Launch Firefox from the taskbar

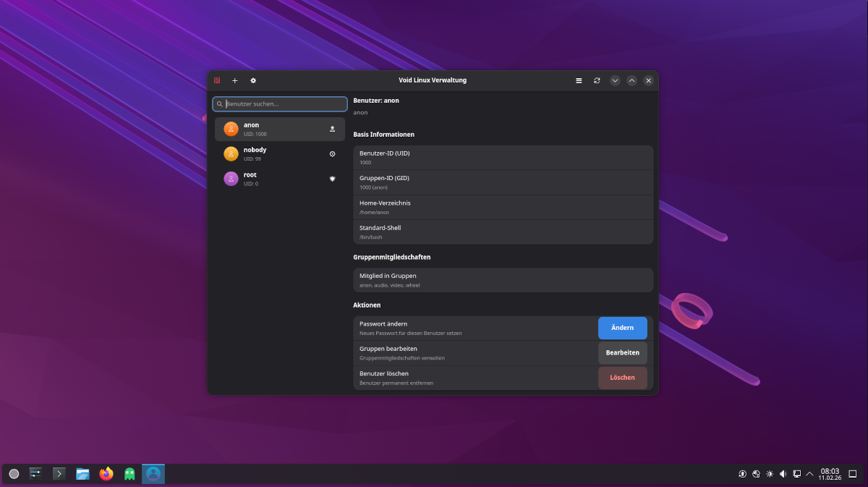(106, 474)
